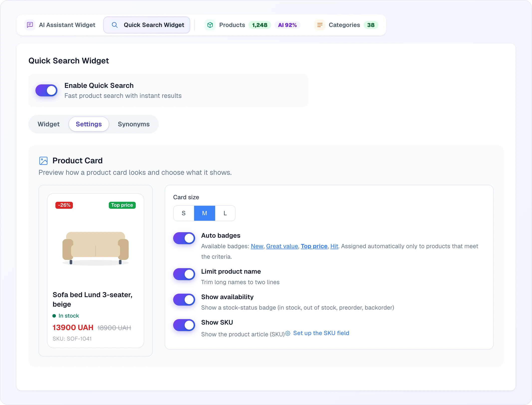Toggle the Enable Quick Search switch
The height and width of the screenshot is (405, 532).
[46, 90]
